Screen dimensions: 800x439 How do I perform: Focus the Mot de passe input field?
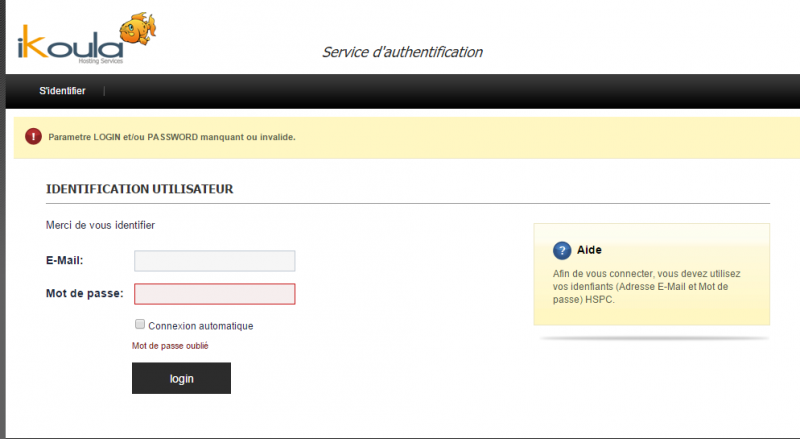coord(214,294)
